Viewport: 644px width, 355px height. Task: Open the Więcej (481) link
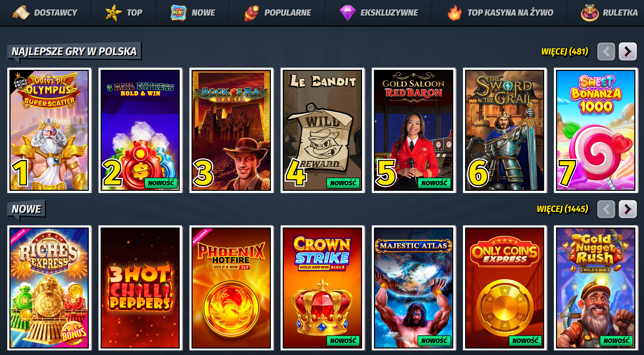[x=565, y=51]
